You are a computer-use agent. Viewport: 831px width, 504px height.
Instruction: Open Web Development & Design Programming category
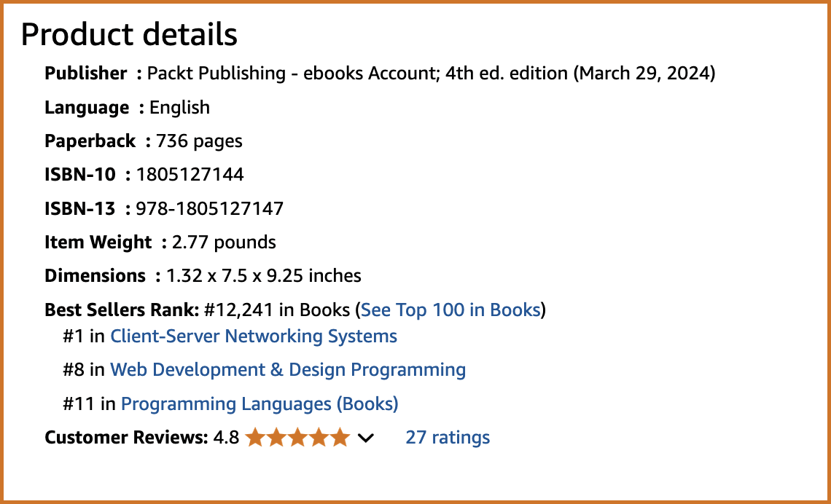pos(288,369)
